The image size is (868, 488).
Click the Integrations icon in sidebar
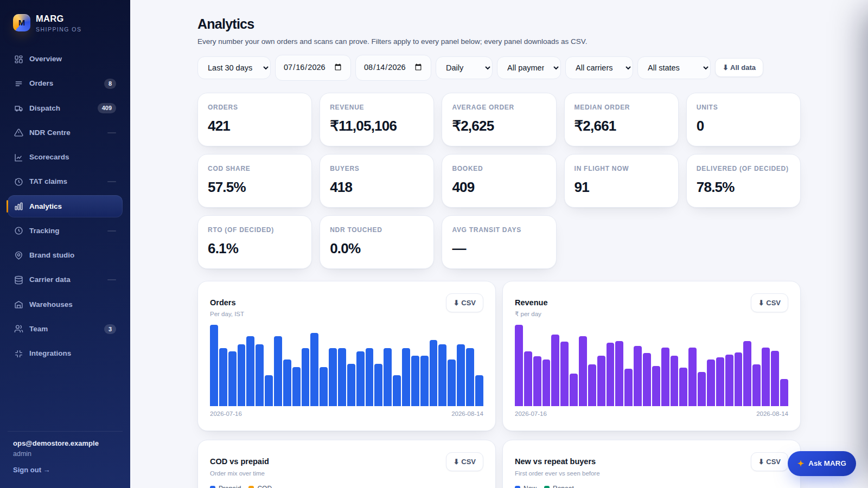tap(18, 354)
